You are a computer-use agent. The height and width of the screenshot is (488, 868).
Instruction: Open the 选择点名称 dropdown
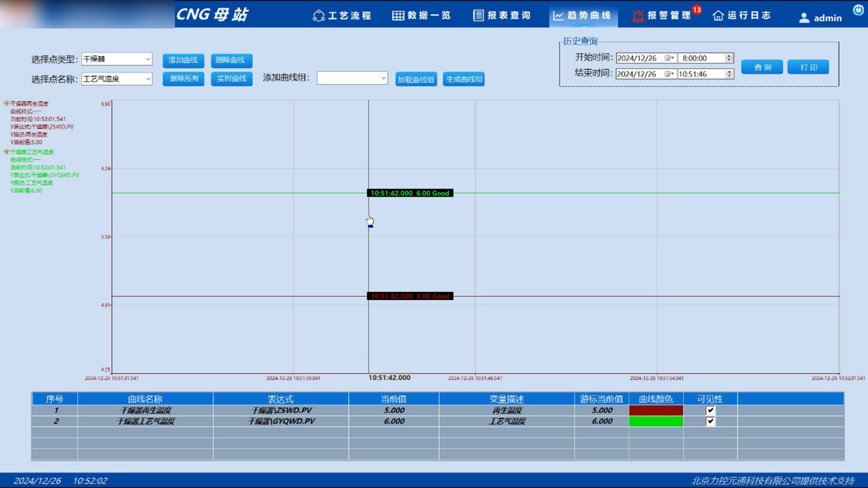click(148, 79)
